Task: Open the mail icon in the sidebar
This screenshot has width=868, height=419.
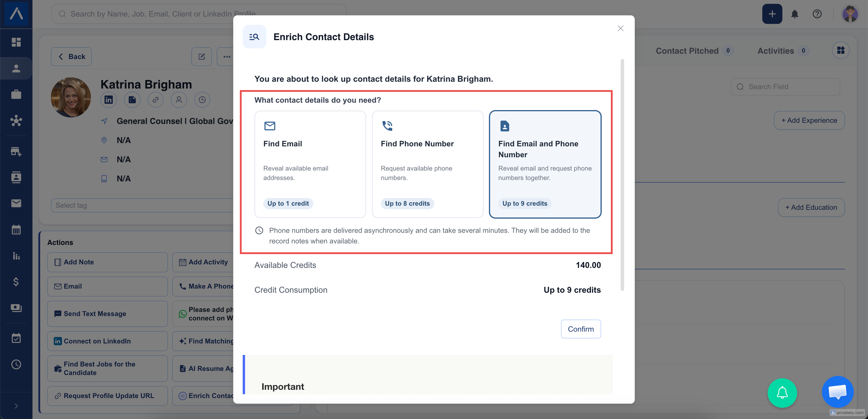Action: 16,203
